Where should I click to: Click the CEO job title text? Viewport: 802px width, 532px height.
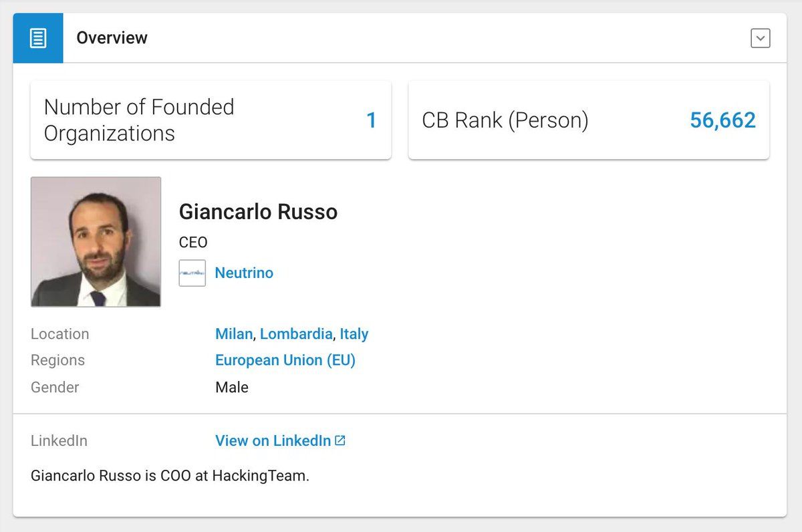(193, 242)
